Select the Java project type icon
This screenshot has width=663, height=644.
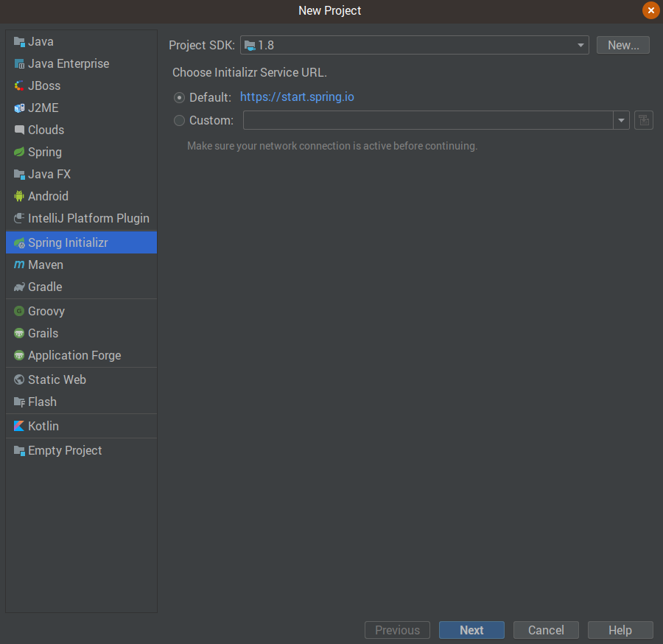18,41
